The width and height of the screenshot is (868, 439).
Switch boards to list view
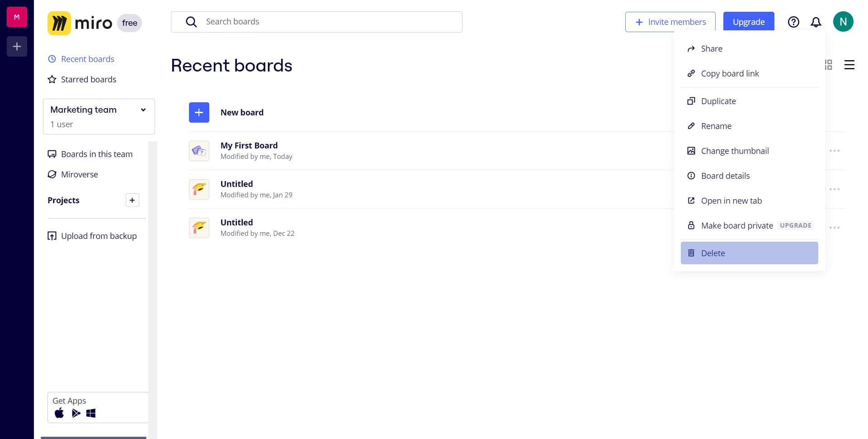coord(849,65)
